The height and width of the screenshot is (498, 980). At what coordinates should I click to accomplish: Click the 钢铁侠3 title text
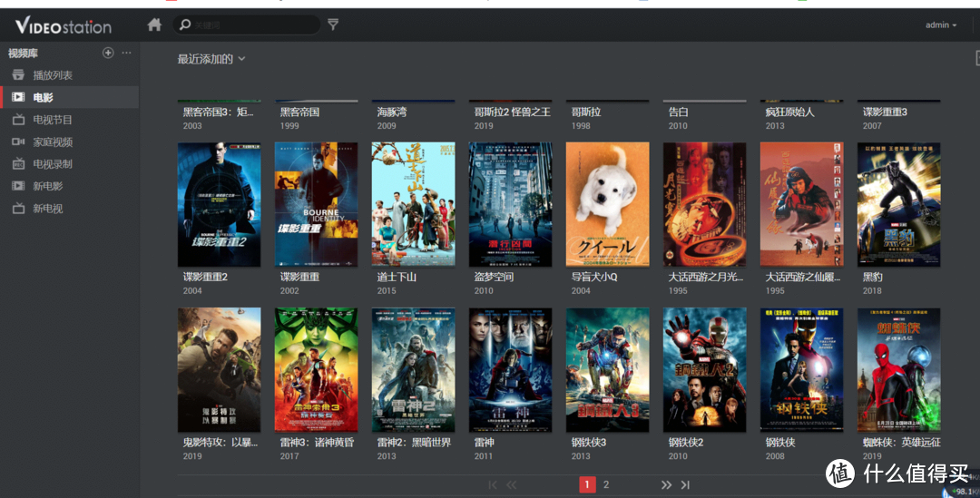pyautogui.click(x=588, y=443)
